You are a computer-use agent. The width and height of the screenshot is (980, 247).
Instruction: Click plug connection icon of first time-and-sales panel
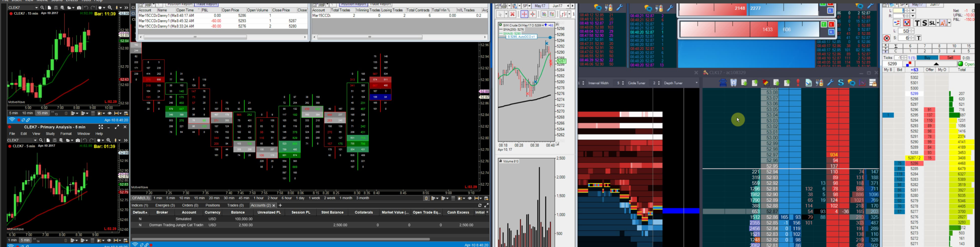pyautogui.click(x=608, y=7)
